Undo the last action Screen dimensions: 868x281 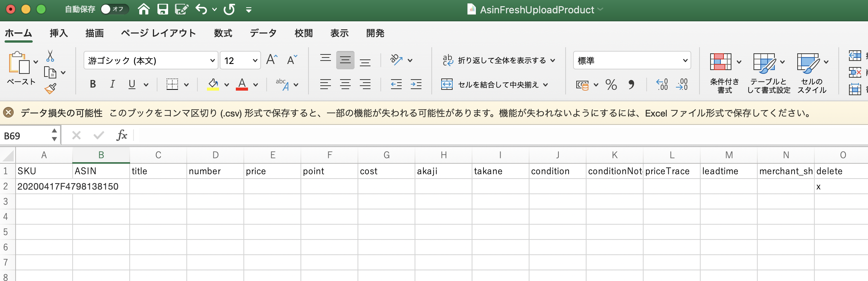tap(201, 9)
